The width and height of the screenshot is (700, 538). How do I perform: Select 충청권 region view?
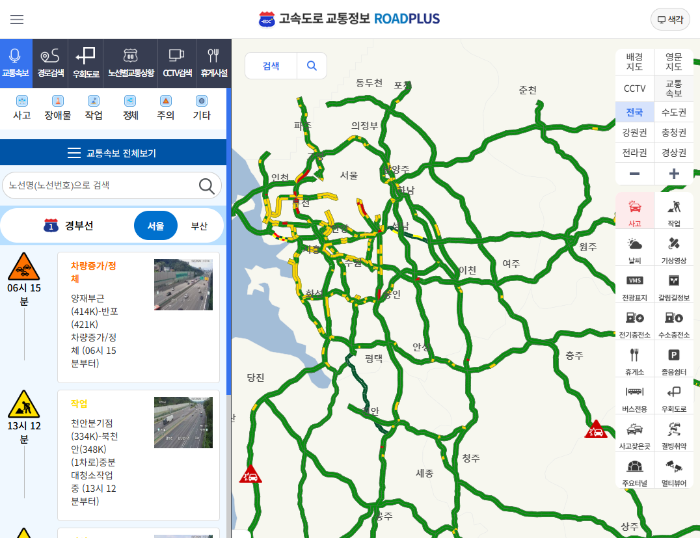pos(673,132)
